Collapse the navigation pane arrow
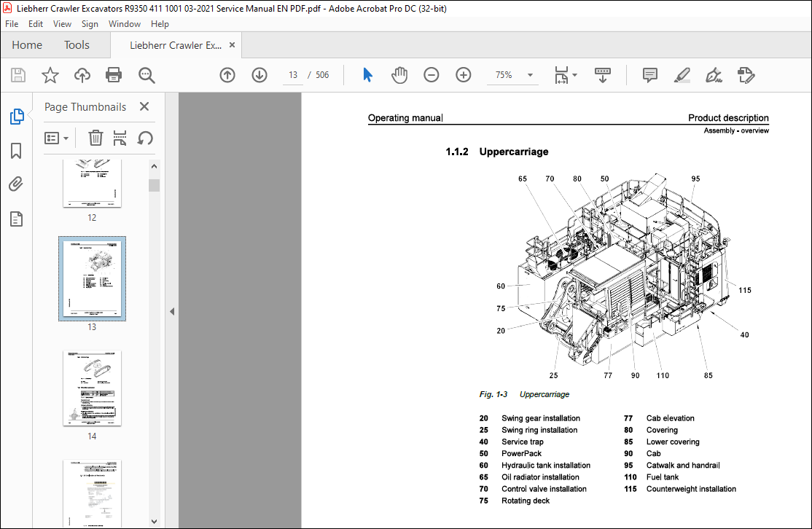Screen dimensions: 812x529 172,312
